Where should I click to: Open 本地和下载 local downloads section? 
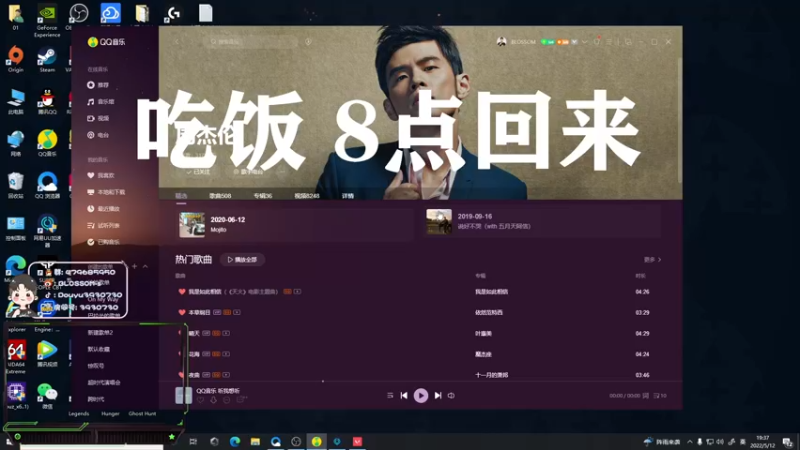106,192
